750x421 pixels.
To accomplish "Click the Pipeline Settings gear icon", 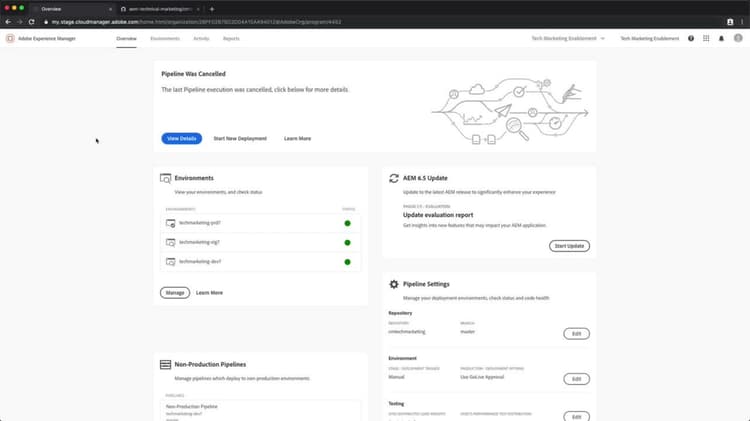I will click(x=394, y=284).
